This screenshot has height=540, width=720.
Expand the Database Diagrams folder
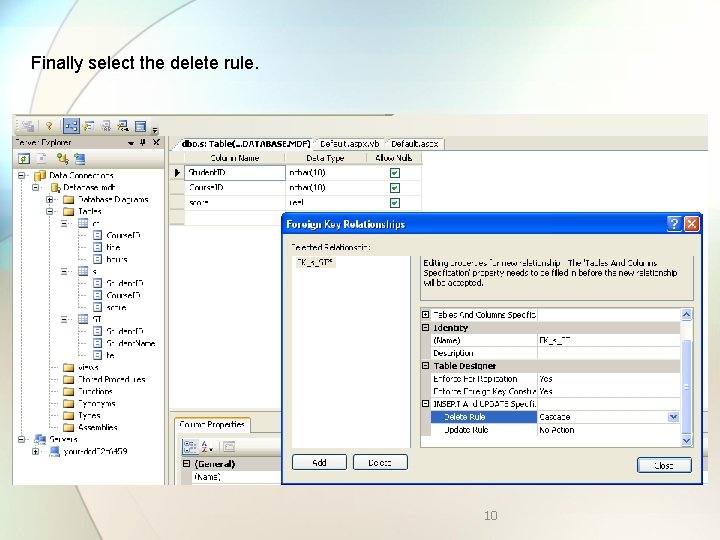coord(49,199)
